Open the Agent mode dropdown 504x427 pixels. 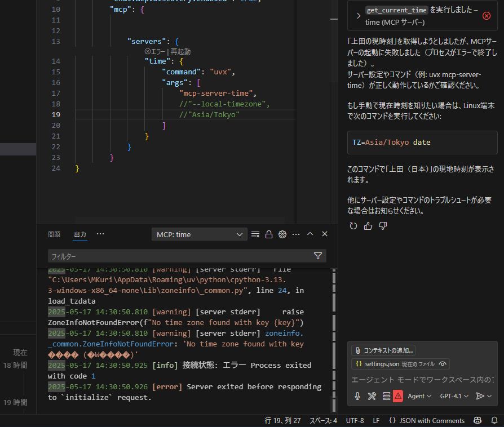pos(419,396)
